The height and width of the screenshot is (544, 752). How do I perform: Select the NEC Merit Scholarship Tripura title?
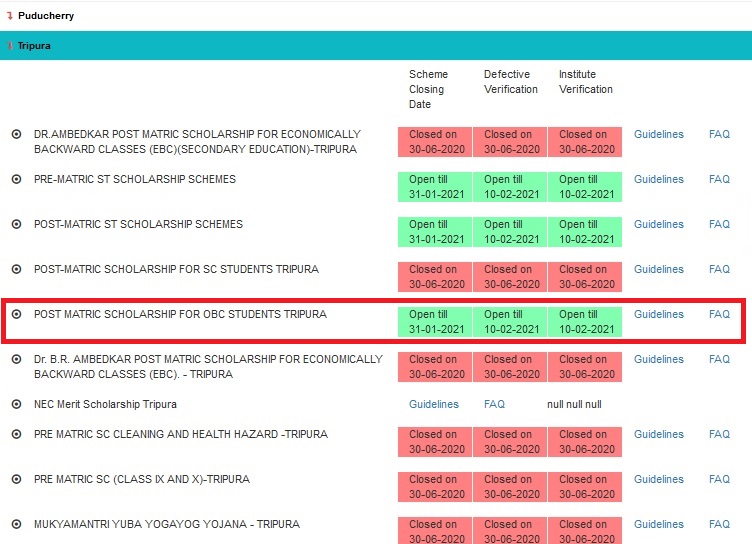(105, 404)
